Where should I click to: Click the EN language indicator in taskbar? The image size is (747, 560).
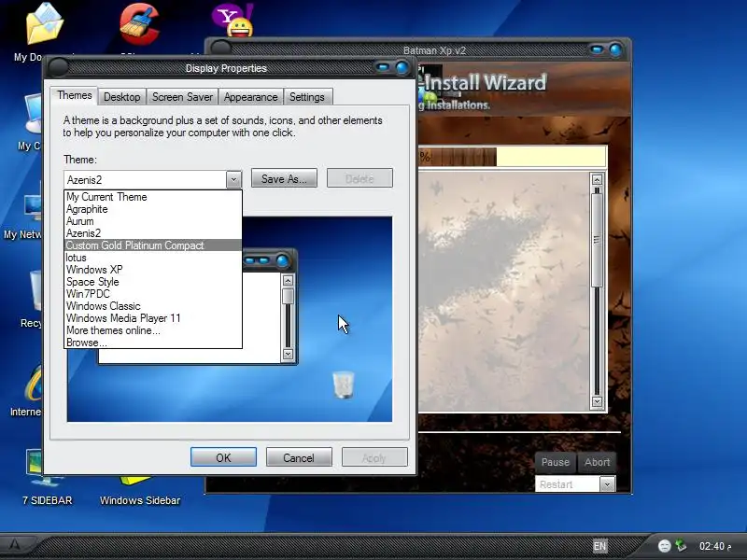(x=599, y=546)
